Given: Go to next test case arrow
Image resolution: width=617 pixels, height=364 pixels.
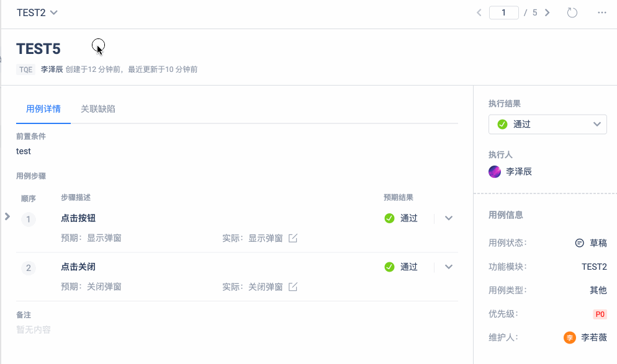Looking at the screenshot, I should [547, 12].
